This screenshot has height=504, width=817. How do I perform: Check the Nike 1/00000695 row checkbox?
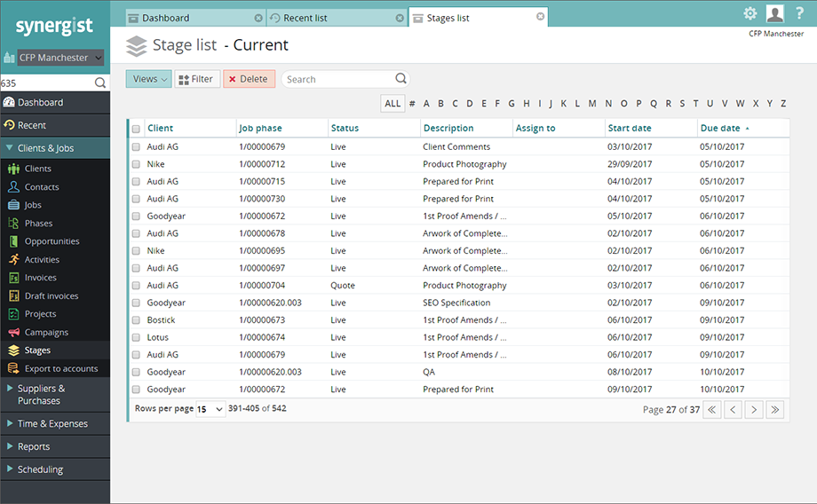point(136,251)
